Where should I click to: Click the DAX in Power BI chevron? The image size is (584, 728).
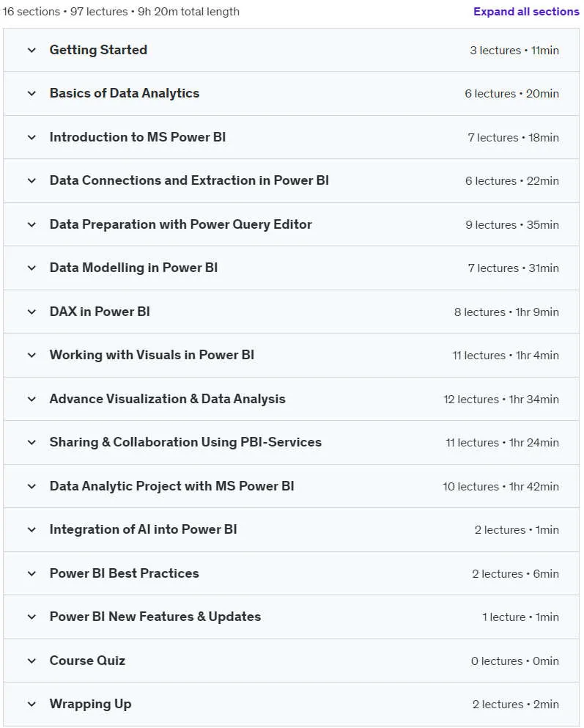pyautogui.click(x=32, y=312)
